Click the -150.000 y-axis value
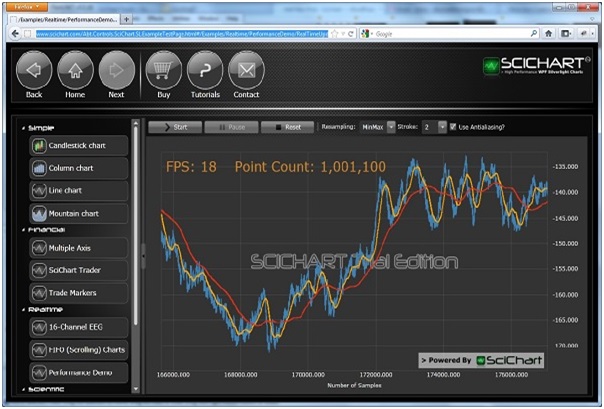This screenshot has width=604, height=409. (x=565, y=243)
